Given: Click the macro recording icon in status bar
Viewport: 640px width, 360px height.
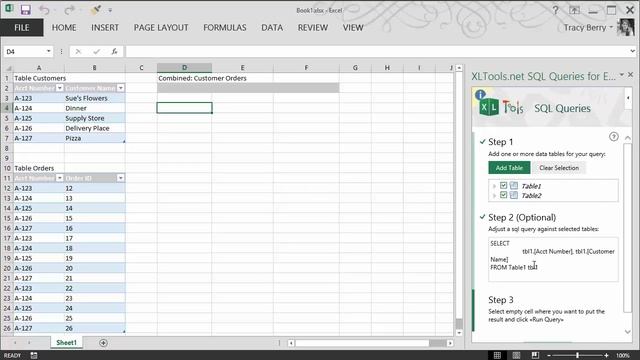Looking at the screenshot, I should [x=34, y=356].
